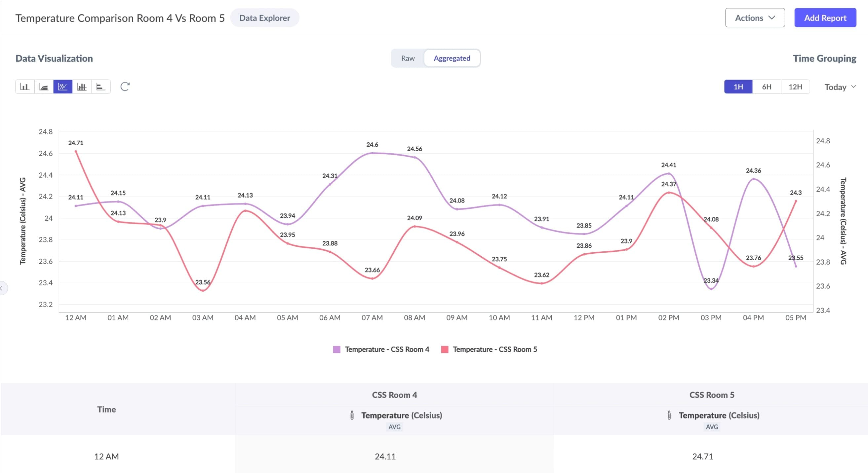Viewport: 868px width, 473px height.
Task: Expand the collapsed left sidebar arrow
Action: coord(2,288)
